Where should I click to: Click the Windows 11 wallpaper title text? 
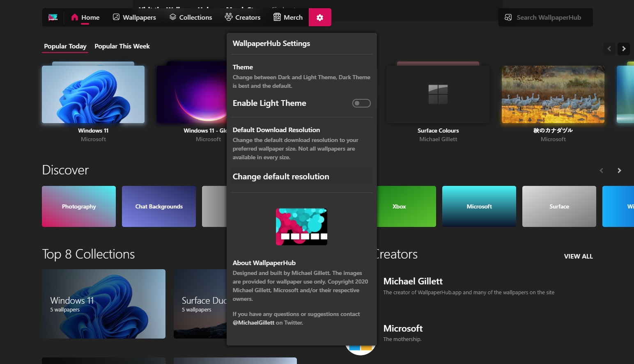tap(93, 130)
